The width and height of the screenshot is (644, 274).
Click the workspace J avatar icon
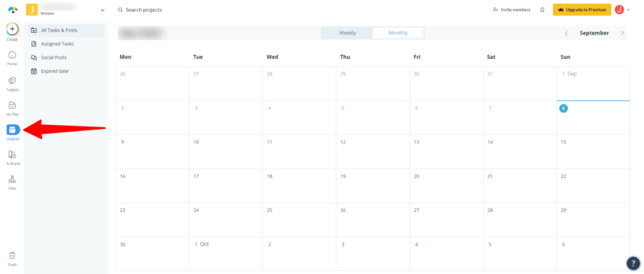pyautogui.click(x=31, y=9)
